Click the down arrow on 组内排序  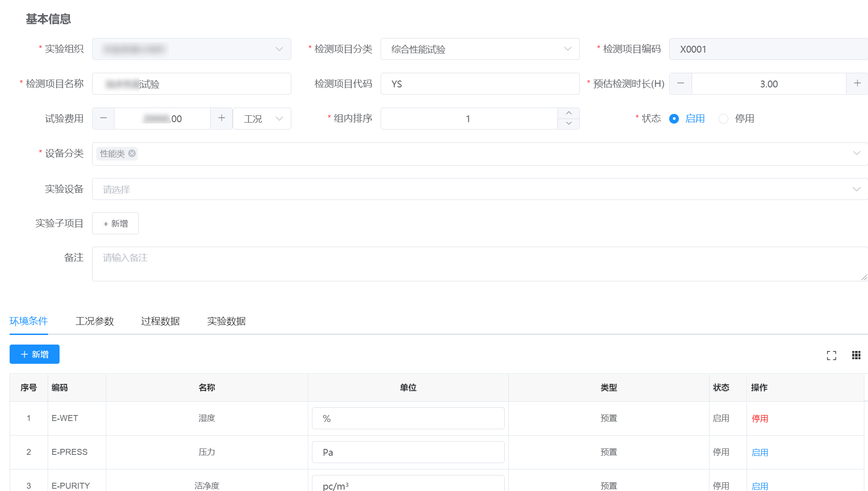[x=568, y=124]
